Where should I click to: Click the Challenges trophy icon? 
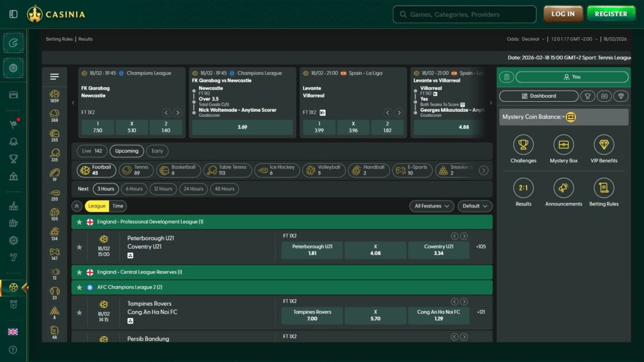click(523, 145)
